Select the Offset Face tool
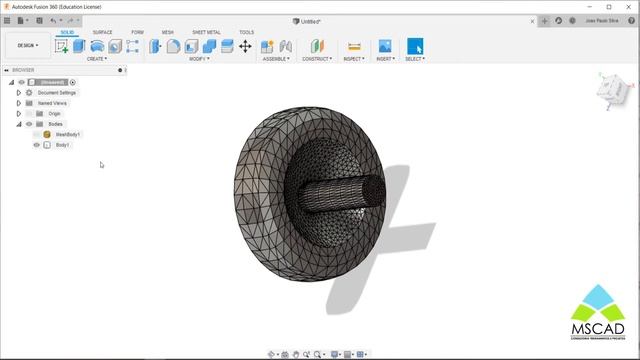The height and width of the screenshot is (360, 640). [227, 46]
